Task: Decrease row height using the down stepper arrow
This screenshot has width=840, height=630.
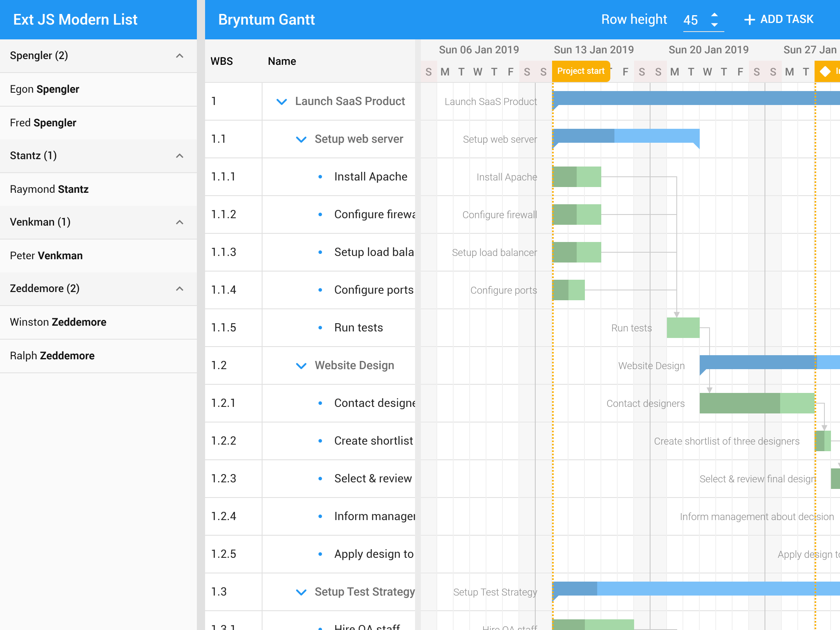Action: click(x=714, y=24)
